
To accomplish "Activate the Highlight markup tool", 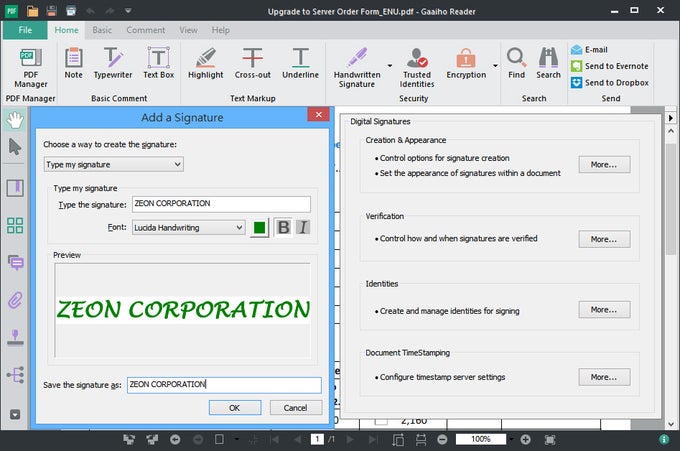I will pyautogui.click(x=206, y=63).
